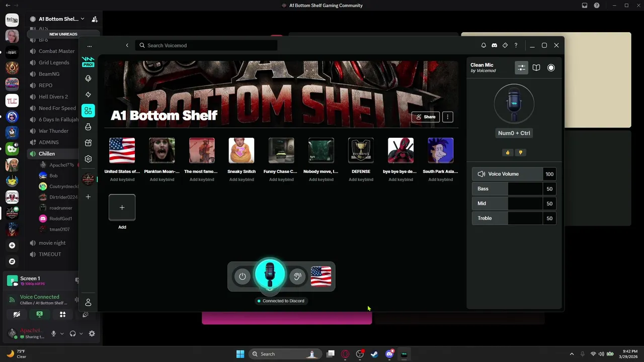Open soundboard more options three-dot button

coord(447,117)
